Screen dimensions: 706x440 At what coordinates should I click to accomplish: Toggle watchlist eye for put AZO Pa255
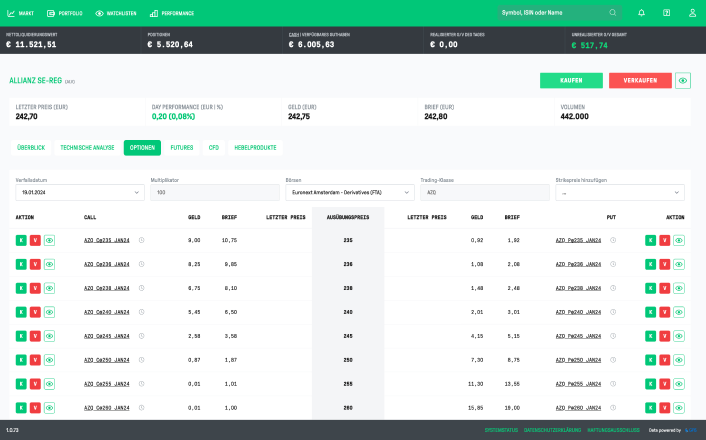pyautogui.click(x=679, y=384)
